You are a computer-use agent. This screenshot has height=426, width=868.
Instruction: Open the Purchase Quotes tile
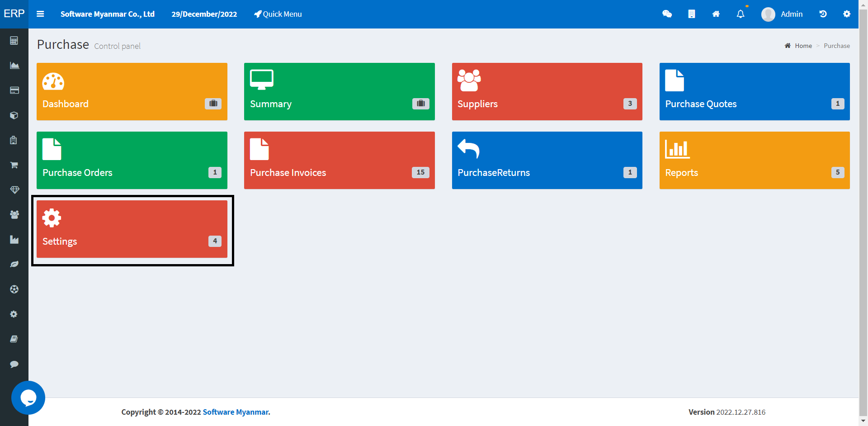tap(755, 91)
